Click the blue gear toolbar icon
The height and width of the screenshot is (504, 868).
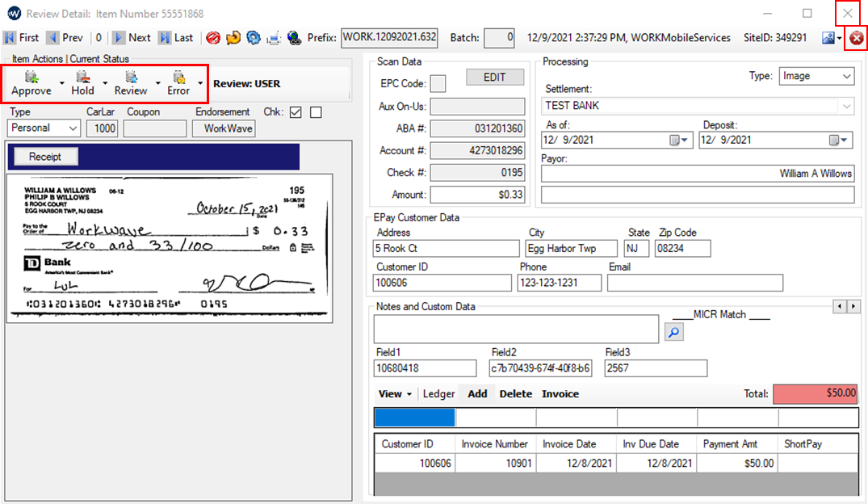coord(254,38)
